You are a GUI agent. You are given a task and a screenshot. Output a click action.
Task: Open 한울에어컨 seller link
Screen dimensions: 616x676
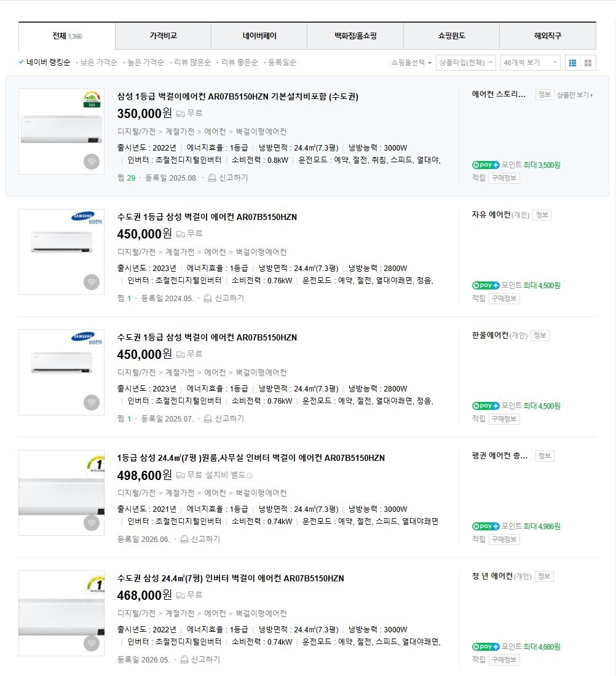[x=490, y=335]
